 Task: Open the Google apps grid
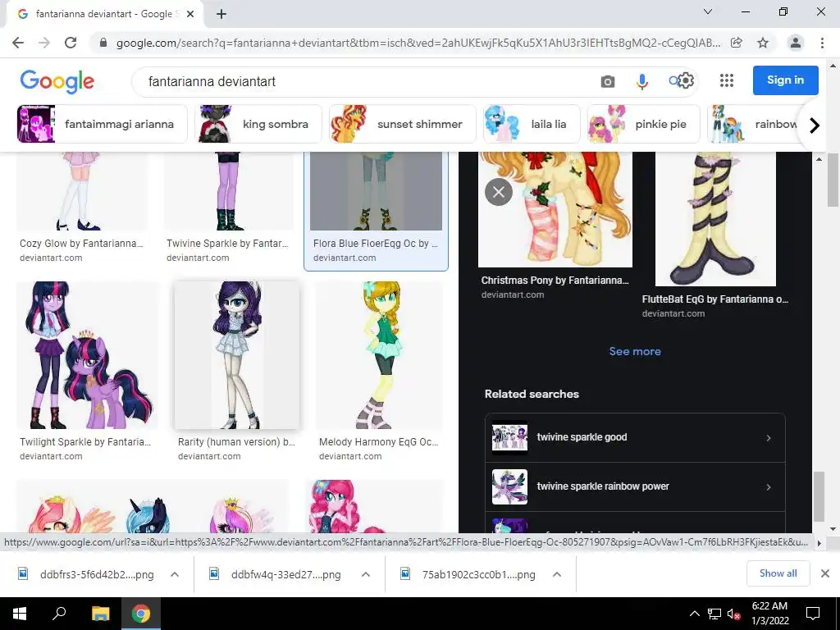click(x=727, y=81)
